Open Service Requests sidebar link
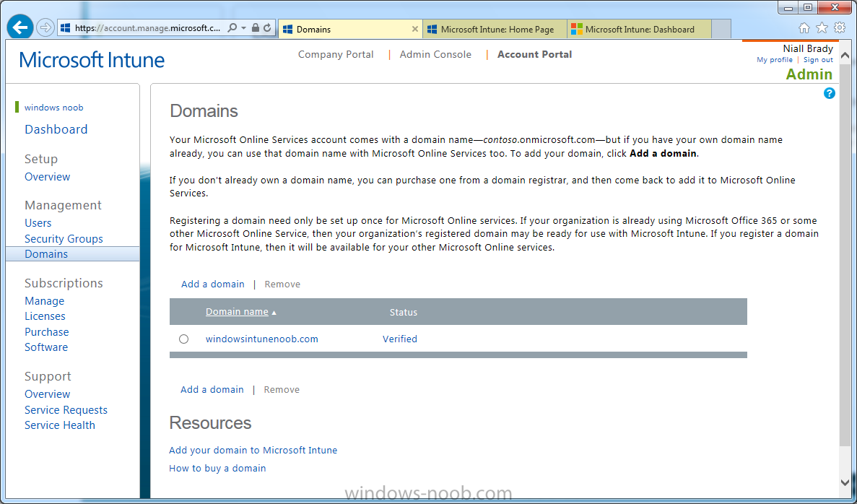Viewport: 857px width, 504px height. (x=66, y=410)
